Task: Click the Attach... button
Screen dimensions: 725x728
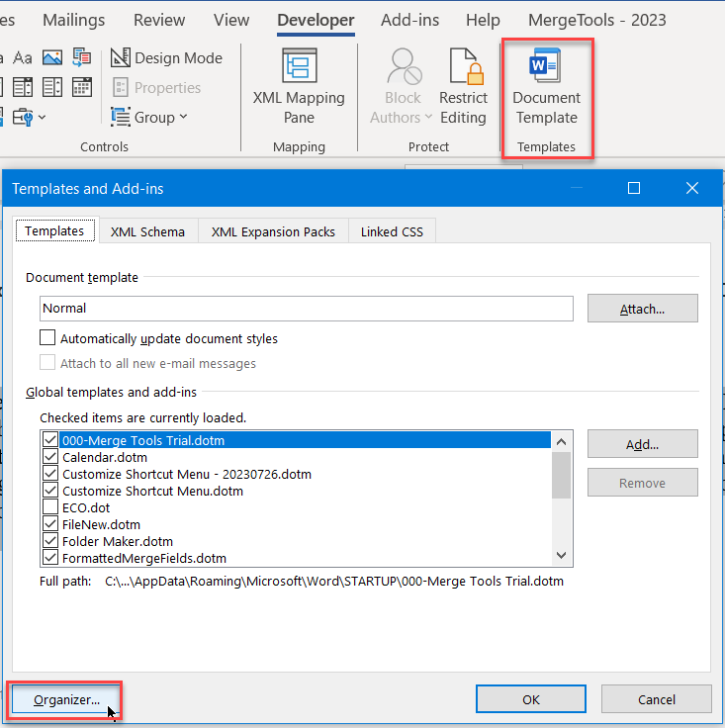Action: [x=642, y=309]
